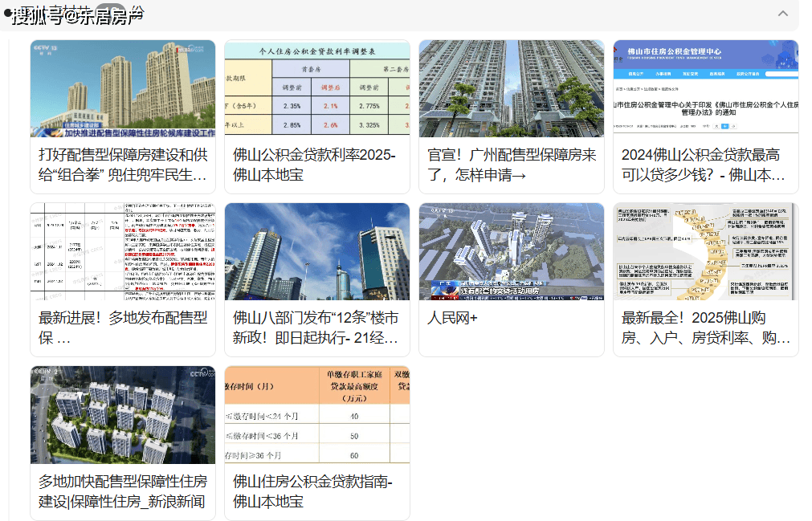Click the CCTV residential complex rendering image
The image size is (812, 521).
pos(123,414)
